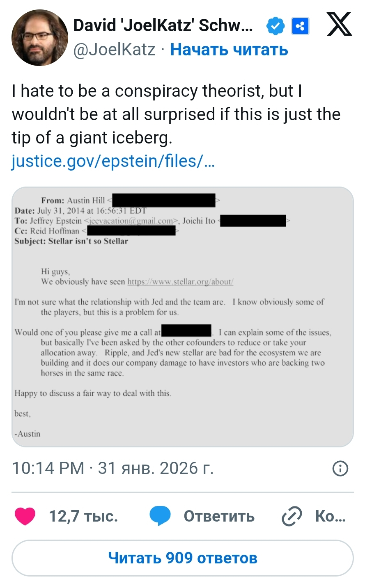The height and width of the screenshot is (588, 365).
Task: Click the timestamp 10:14 PM · 31 янв. 2026
Action: (113, 468)
